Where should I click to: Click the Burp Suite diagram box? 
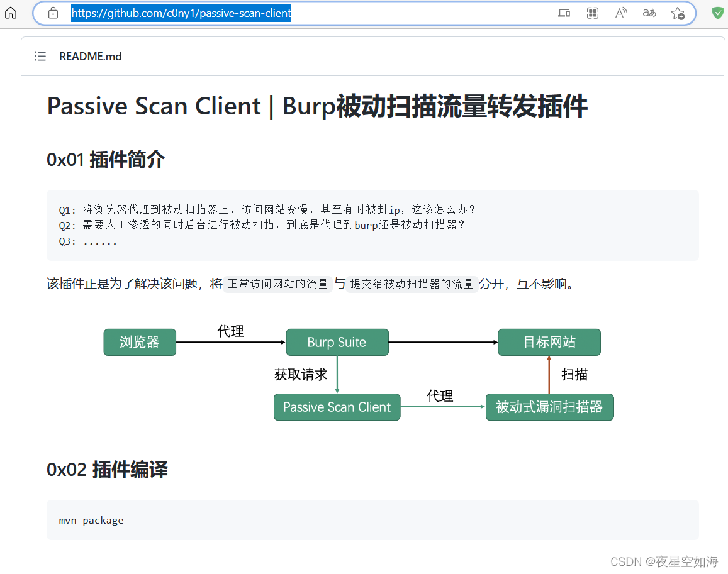337,342
